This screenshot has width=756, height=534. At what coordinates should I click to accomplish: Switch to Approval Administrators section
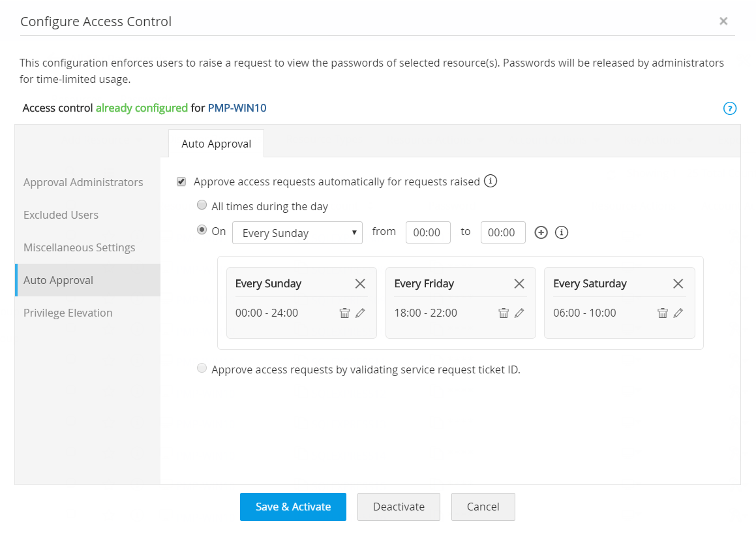(83, 182)
